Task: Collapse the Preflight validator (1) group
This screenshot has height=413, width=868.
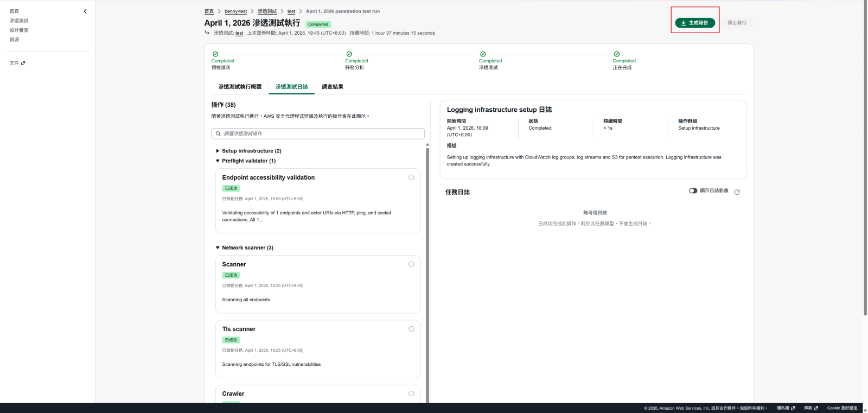Action: [218, 161]
